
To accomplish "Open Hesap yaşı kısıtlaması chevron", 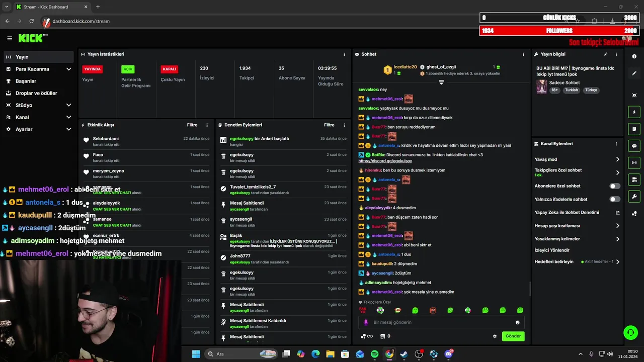I will click(x=617, y=226).
